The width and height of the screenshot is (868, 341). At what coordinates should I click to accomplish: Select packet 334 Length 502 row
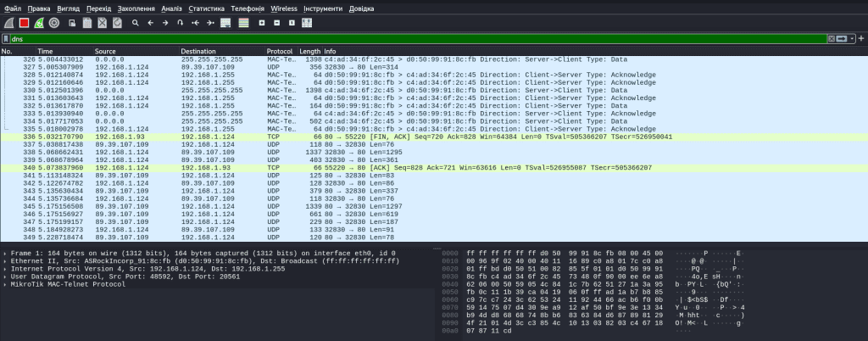[434, 121]
